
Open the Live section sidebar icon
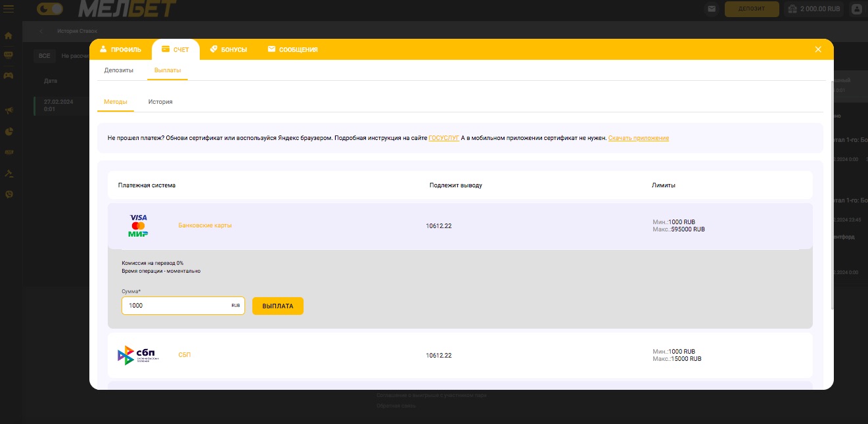click(x=9, y=55)
